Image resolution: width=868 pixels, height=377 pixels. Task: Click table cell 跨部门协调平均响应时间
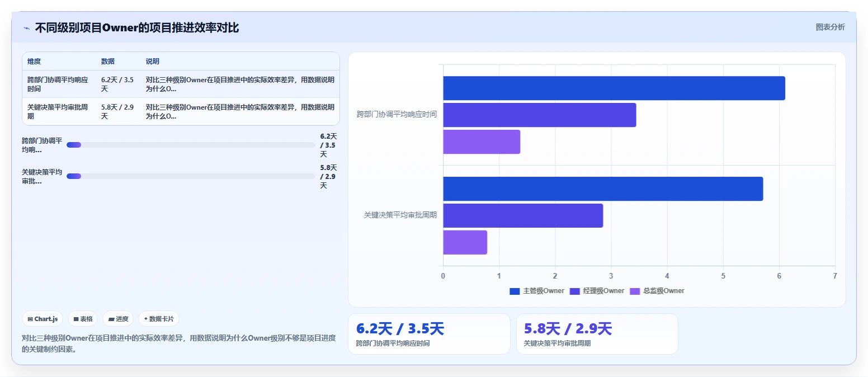59,84
